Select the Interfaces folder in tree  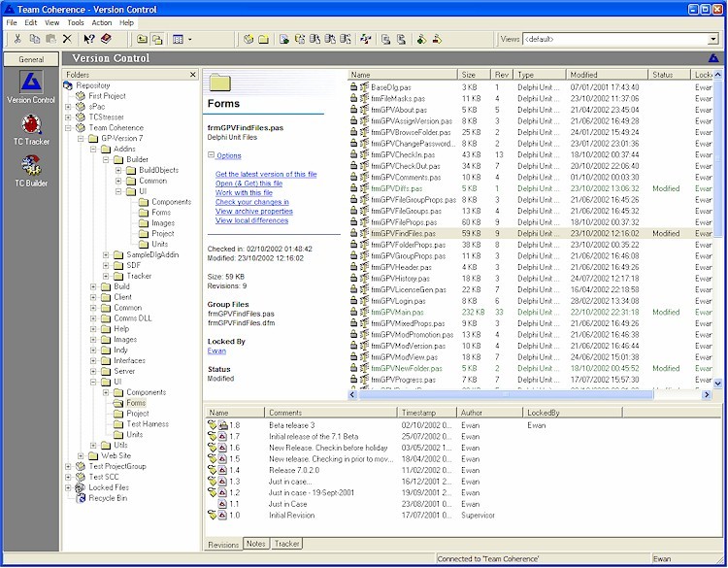click(x=129, y=360)
